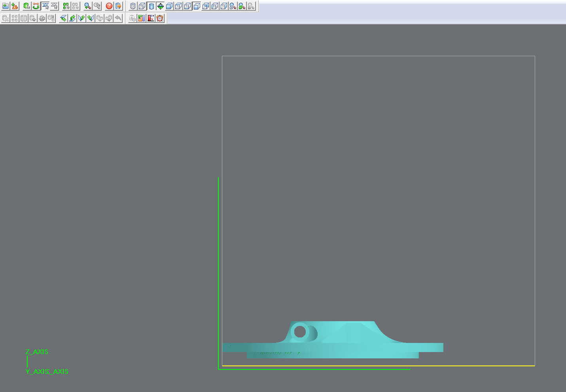566x392 pixels.
Task: Click the green and orange nesting blocks icon
Action: point(142,18)
